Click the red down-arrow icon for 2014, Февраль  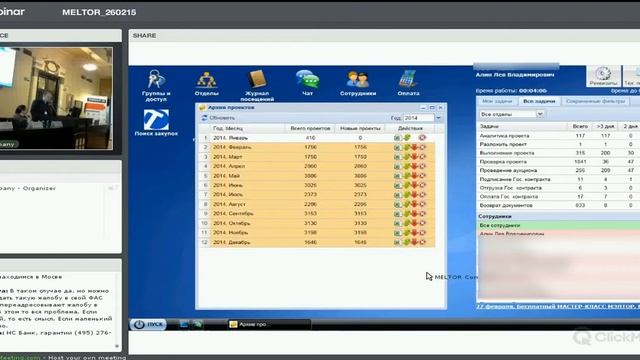(414, 147)
